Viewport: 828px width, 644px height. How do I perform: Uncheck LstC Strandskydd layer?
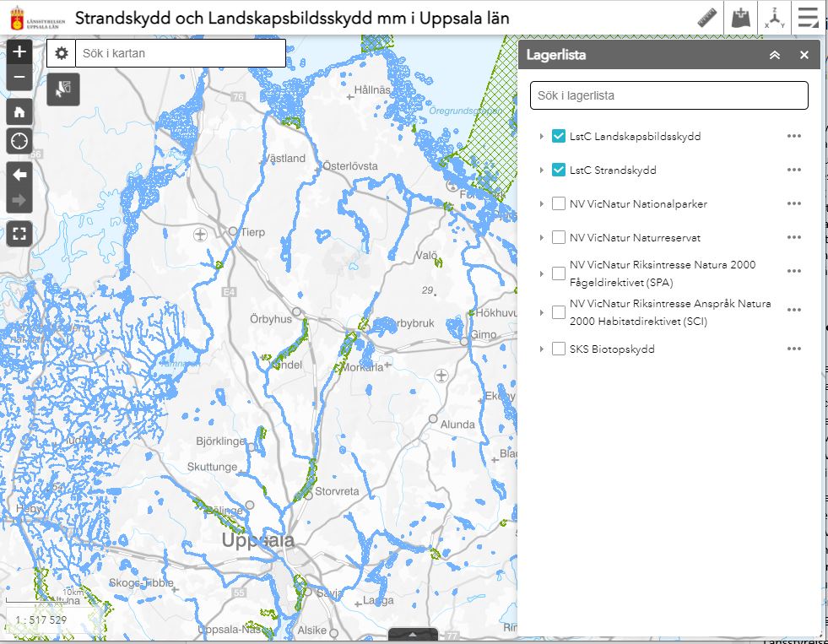point(559,170)
